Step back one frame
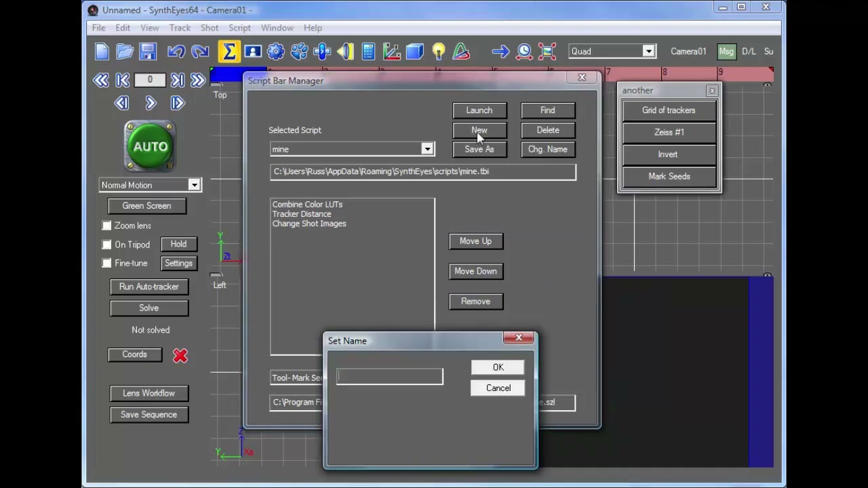Viewport: 868px width, 488px height. tap(122, 103)
